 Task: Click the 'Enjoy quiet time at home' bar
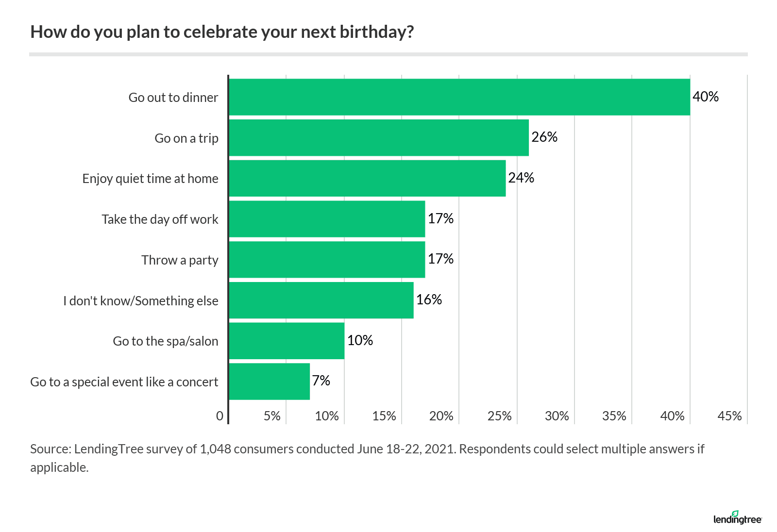click(x=367, y=179)
